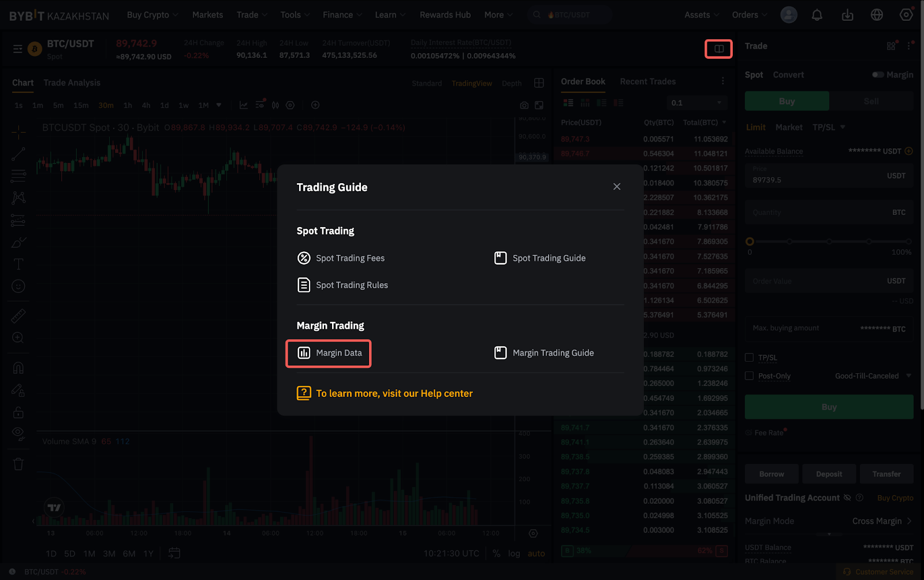Open the notifications bell

tap(817, 15)
